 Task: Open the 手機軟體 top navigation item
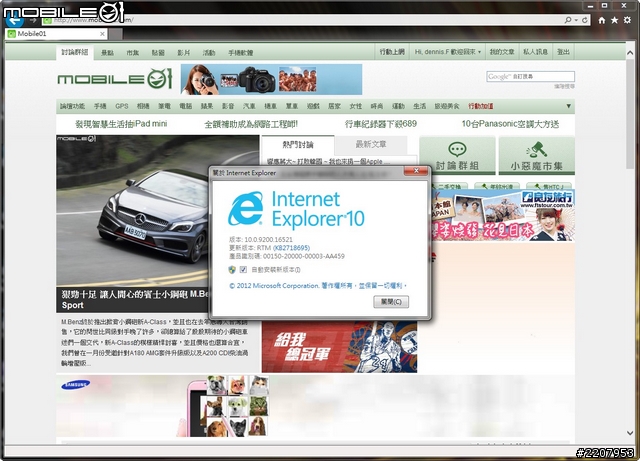[x=240, y=53]
